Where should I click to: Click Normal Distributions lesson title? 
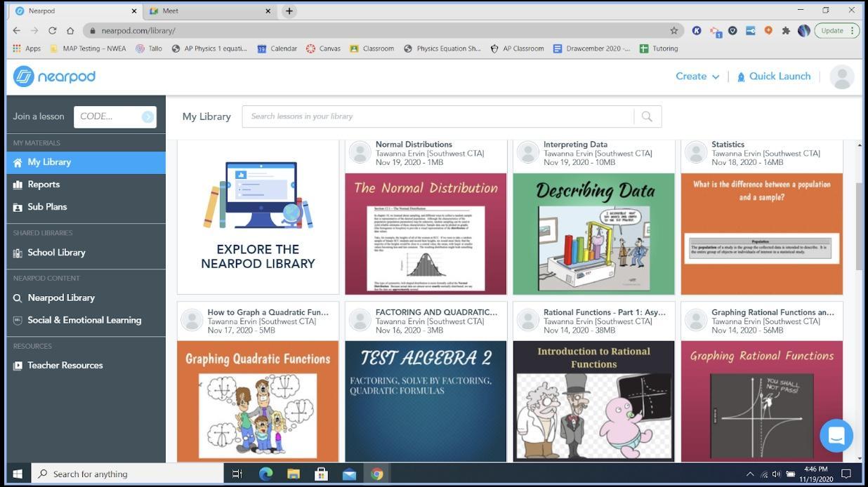coord(414,145)
